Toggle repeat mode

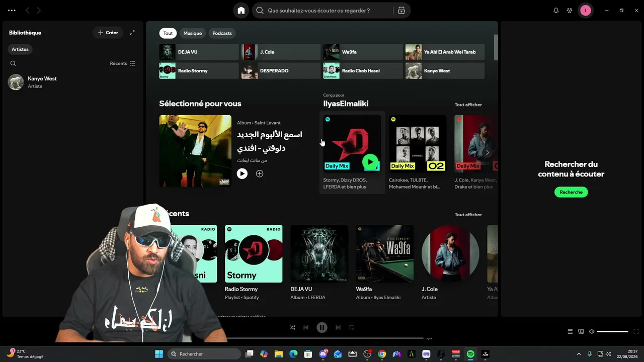(352, 327)
